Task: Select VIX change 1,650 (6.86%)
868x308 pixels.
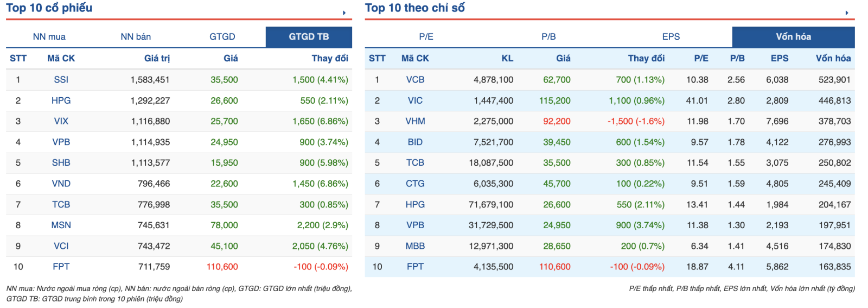Action: pos(320,121)
